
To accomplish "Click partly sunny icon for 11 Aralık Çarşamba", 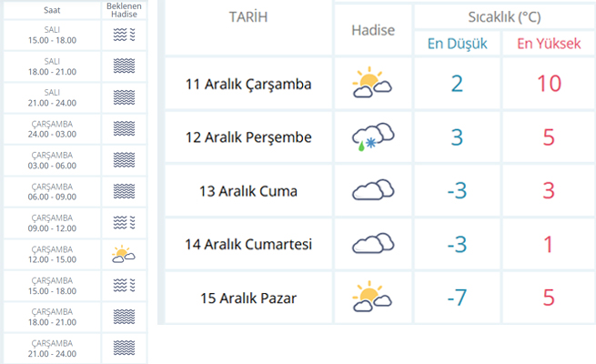I will point(372,82).
